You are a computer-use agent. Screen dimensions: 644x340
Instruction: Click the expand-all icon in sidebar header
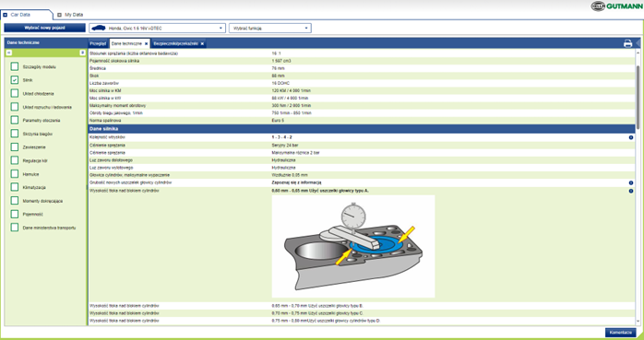[x=82, y=53]
